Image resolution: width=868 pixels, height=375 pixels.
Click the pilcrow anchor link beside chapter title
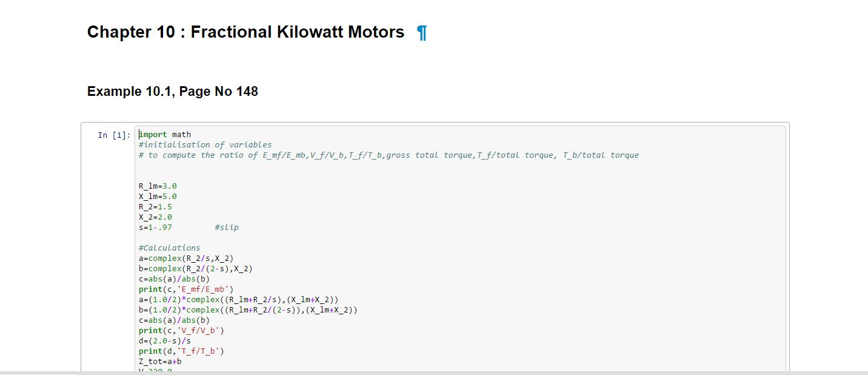[x=422, y=33]
